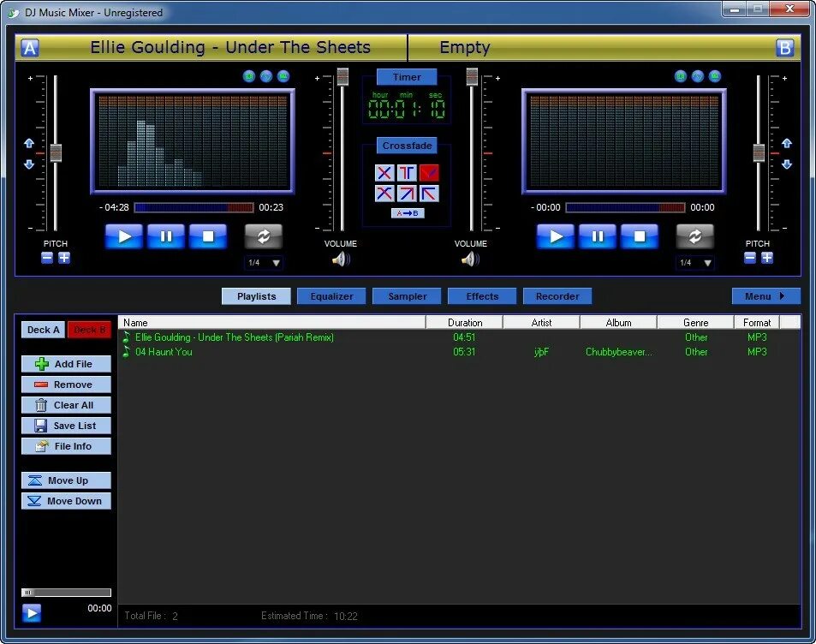Click first green round icon above Deck A display
The image size is (816, 644).
pyautogui.click(x=249, y=76)
